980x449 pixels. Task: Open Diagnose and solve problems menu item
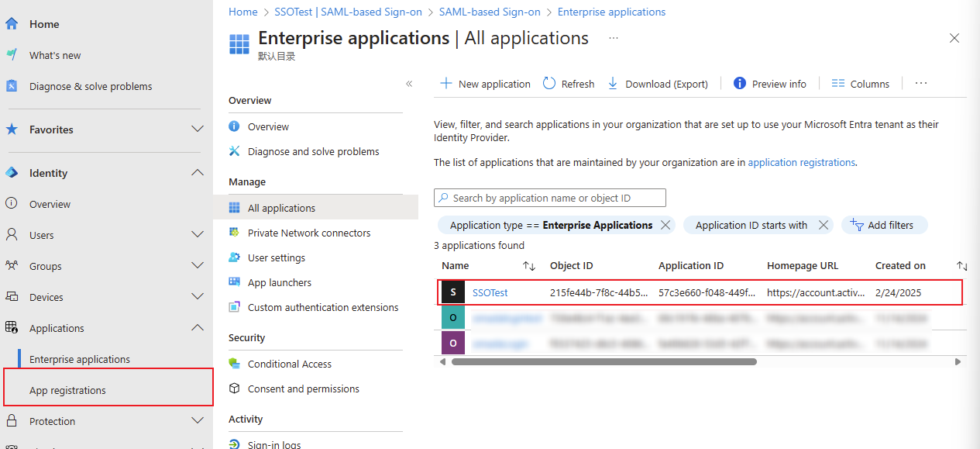click(314, 151)
